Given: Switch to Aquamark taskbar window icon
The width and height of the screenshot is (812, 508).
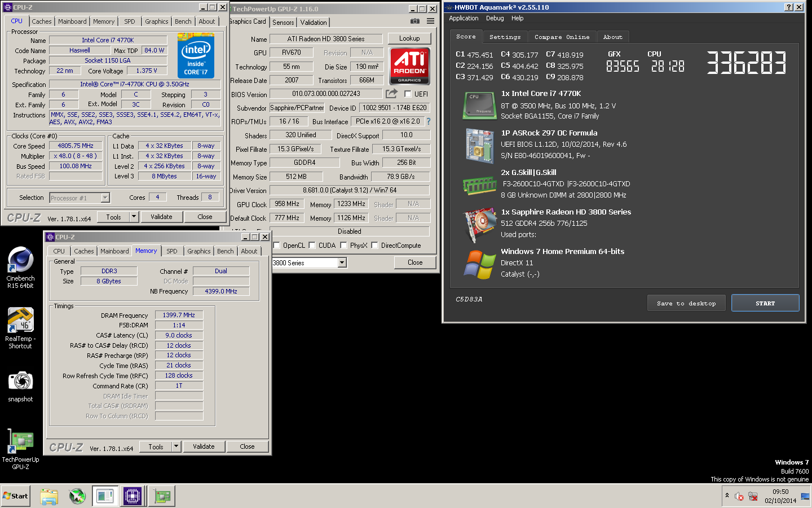Looking at the screenshot, I should (x=105, y=496).
